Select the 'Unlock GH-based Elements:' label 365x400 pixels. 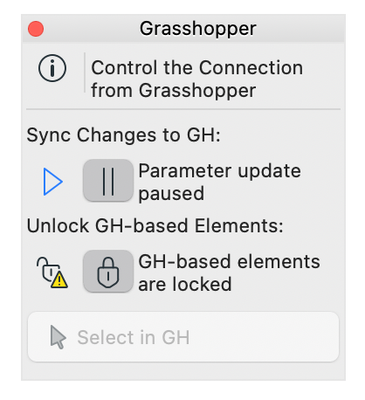[155, 226]
